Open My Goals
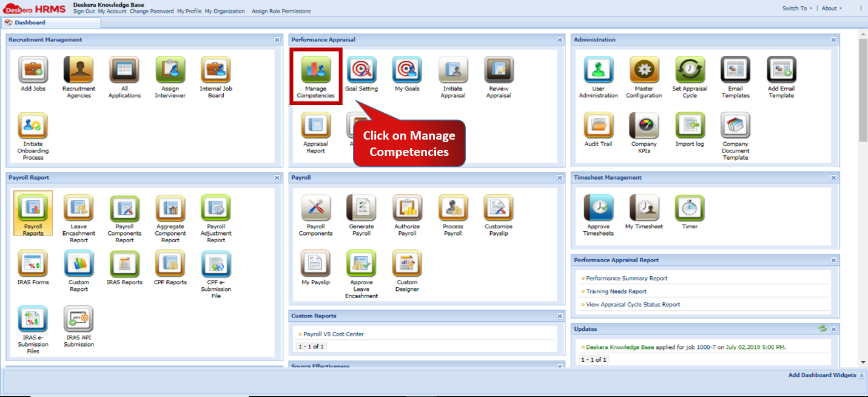The image size is (868, 397). click(406, 70)
